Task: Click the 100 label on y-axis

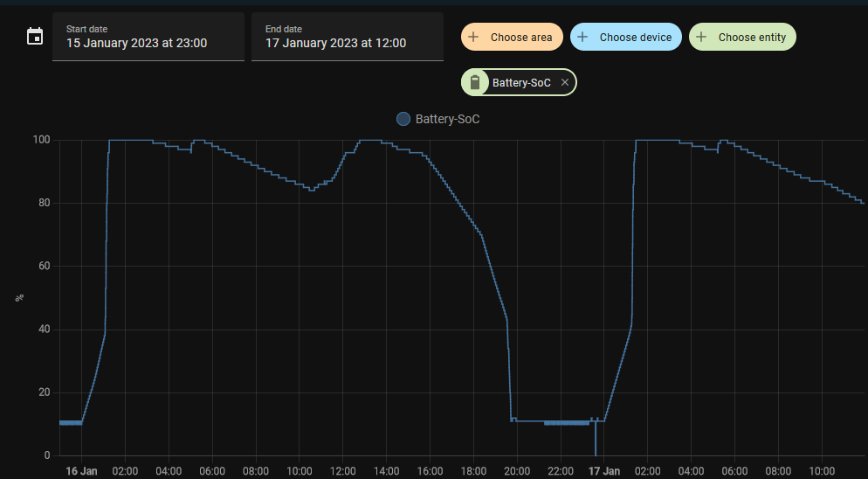Action: pos(40,140)
